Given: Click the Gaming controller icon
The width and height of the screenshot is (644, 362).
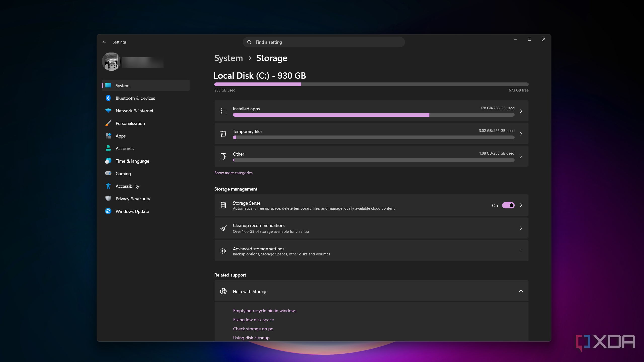Looking at the screenshot, I should 108,173.
